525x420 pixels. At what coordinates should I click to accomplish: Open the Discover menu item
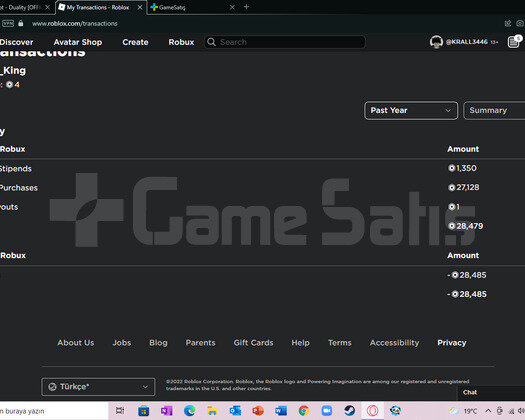tap(16, 42)
